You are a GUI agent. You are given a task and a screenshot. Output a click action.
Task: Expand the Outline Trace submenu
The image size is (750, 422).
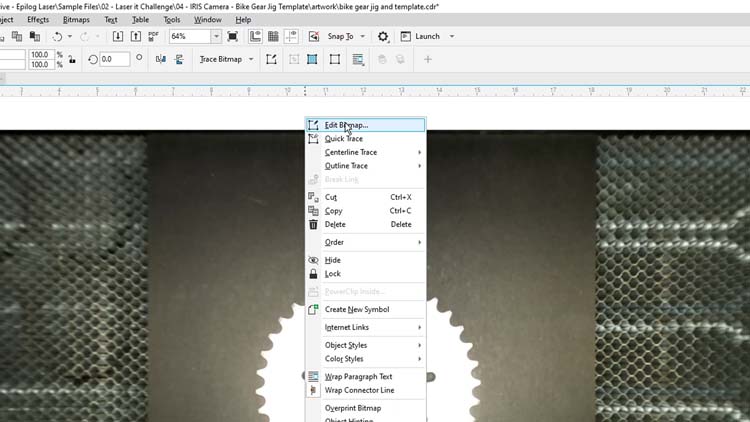[x=365, y=166]
